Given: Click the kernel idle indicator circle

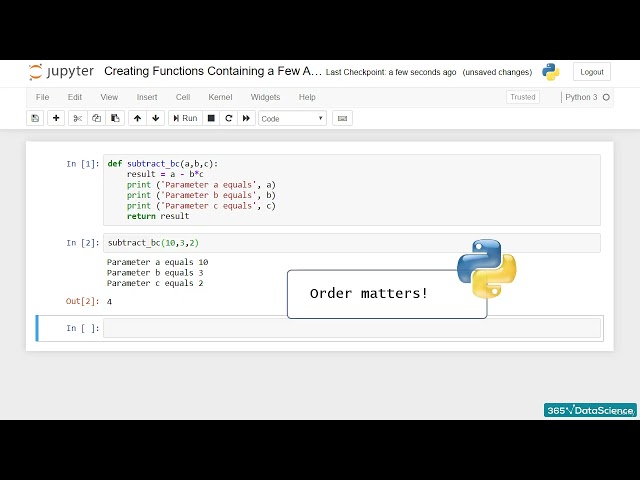Looking at the screenshot, I should pos(606,97).
